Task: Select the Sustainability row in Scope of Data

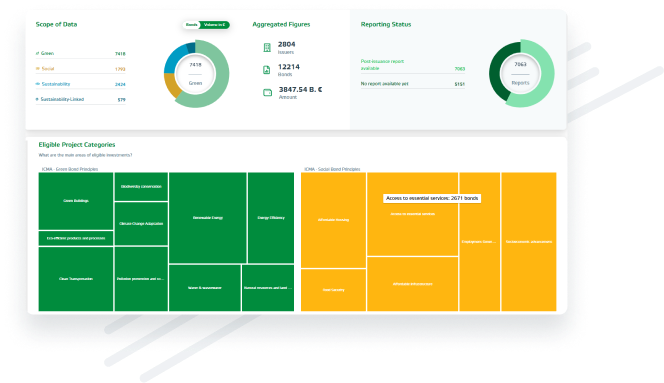Action: point(80,84)
